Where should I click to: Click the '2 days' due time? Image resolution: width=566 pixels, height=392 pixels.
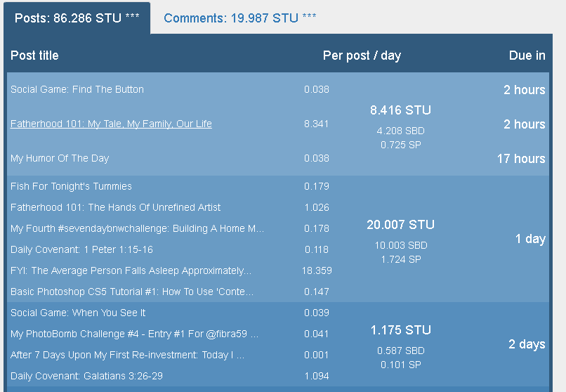pyautogui.click(x=527, y=344)
